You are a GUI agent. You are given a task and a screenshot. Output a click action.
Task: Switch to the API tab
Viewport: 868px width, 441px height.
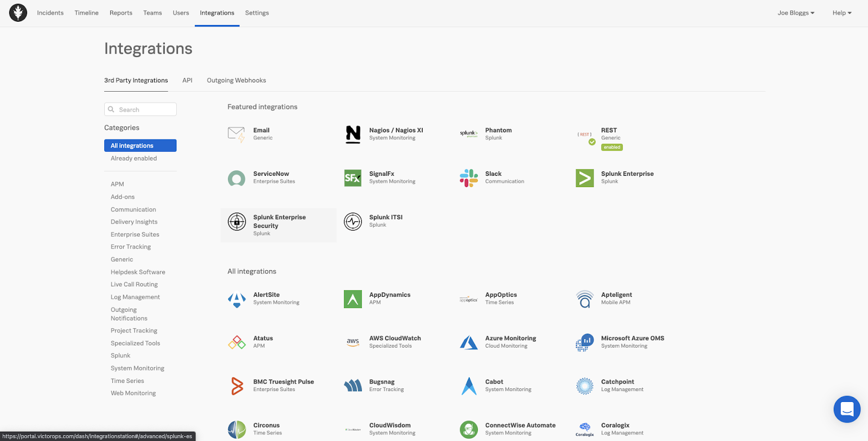click(187, 80)
